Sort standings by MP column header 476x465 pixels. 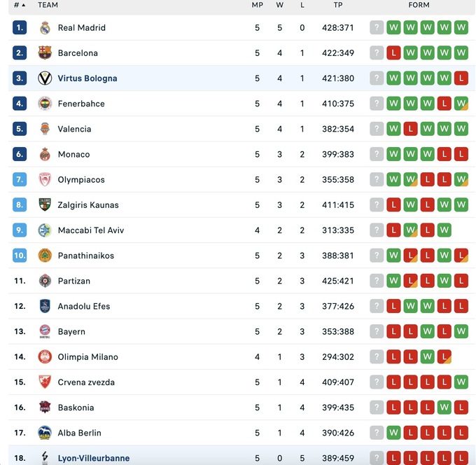[x=257, y=5]
